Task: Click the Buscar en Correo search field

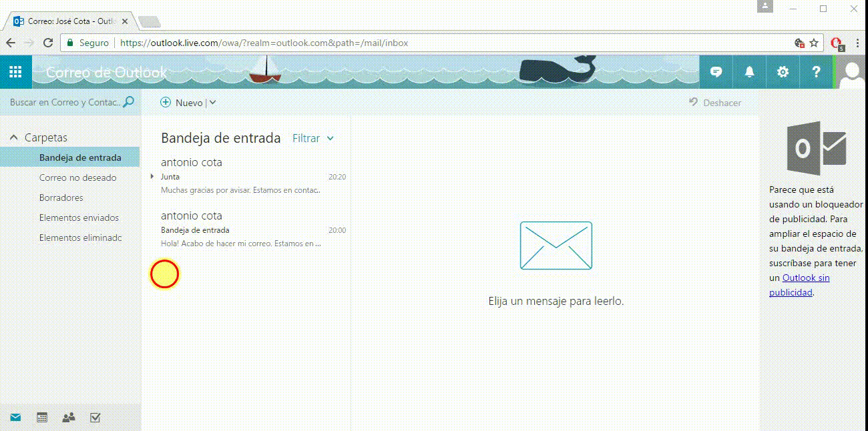Action: pos(65,102)
